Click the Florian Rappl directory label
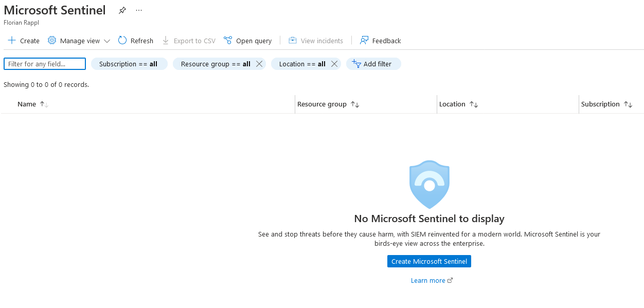Screen dimensions: 644x308 (21, 23)
